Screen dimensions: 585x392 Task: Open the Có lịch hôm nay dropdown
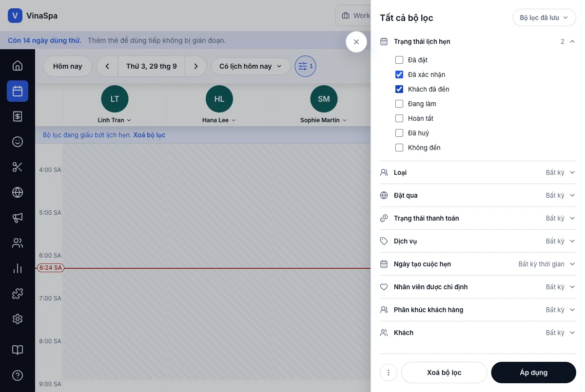(251, 66)
